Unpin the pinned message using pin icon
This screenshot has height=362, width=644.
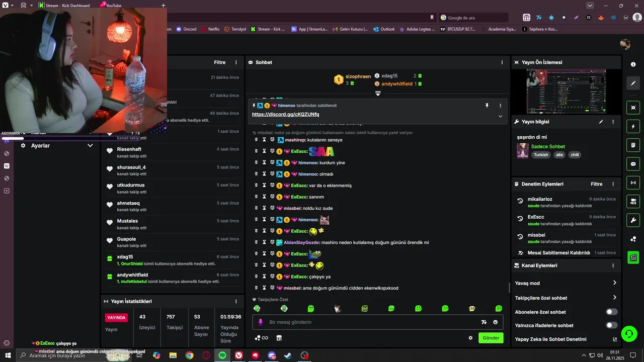coord(487,106)
